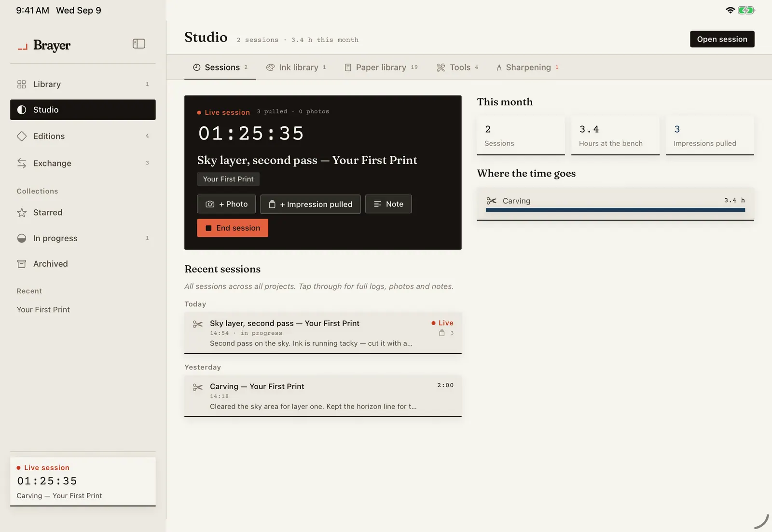Viewport: 772px width, 532px height.
Task: Click the live status label on Sky layer row
Action: tap(442, 323)
